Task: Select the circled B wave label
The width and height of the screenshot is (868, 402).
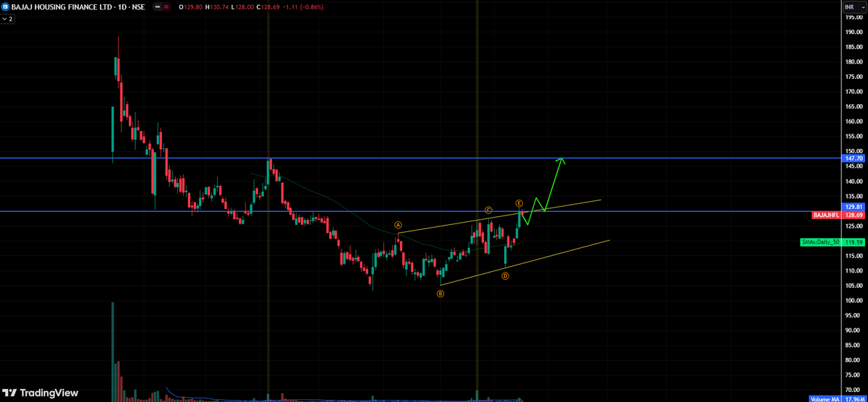Action: 440,294
